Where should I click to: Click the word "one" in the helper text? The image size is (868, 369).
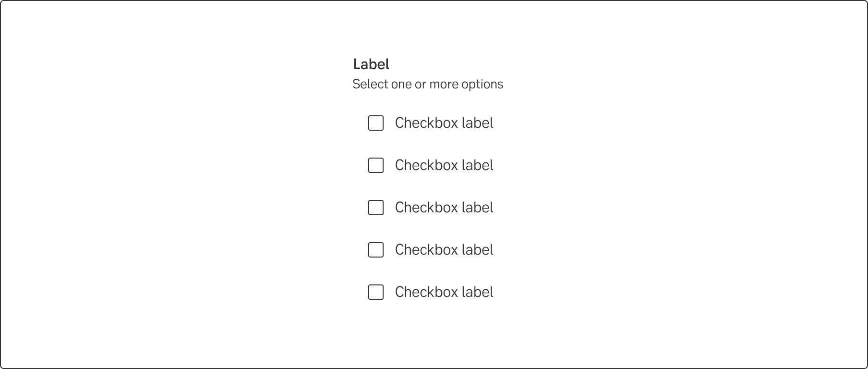pyautogui.click(x=401, y=85)
